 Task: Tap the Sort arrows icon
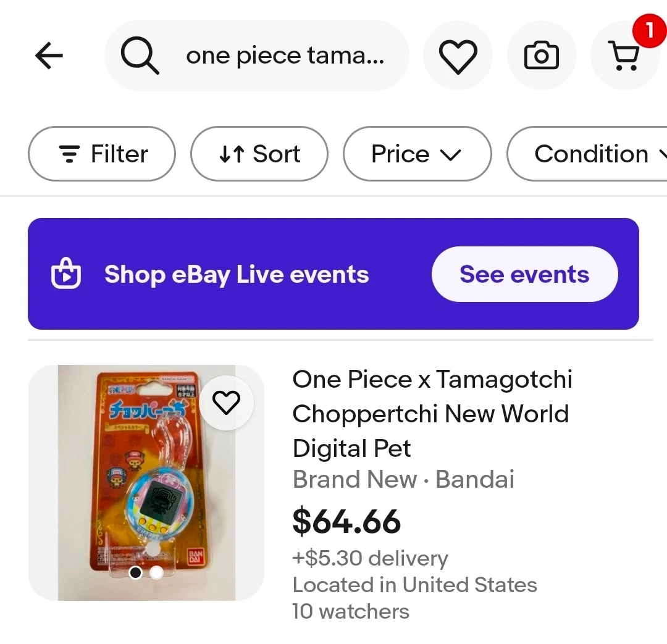tap(232, 154)
